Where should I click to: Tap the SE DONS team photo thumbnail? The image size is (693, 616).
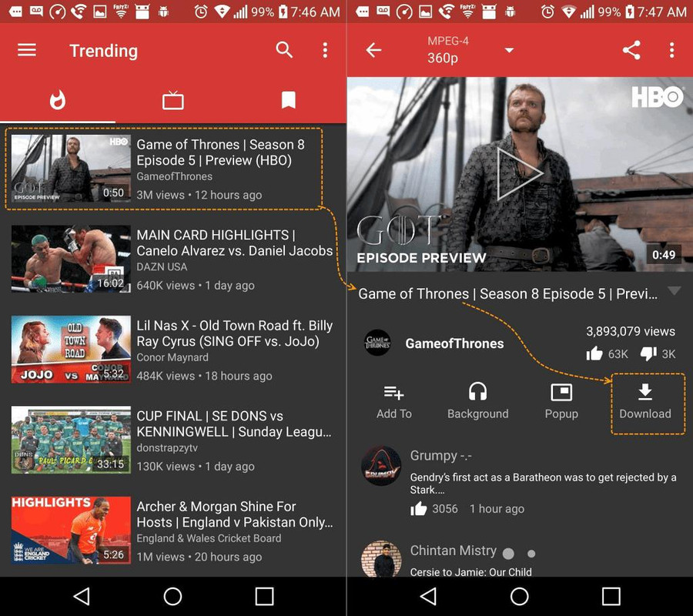pos(71,440)
